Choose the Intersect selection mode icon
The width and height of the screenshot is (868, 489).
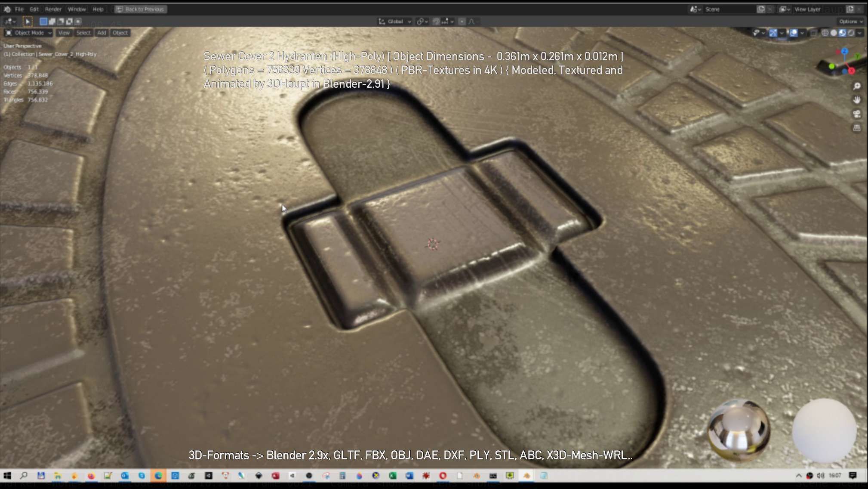pos(78,21)
